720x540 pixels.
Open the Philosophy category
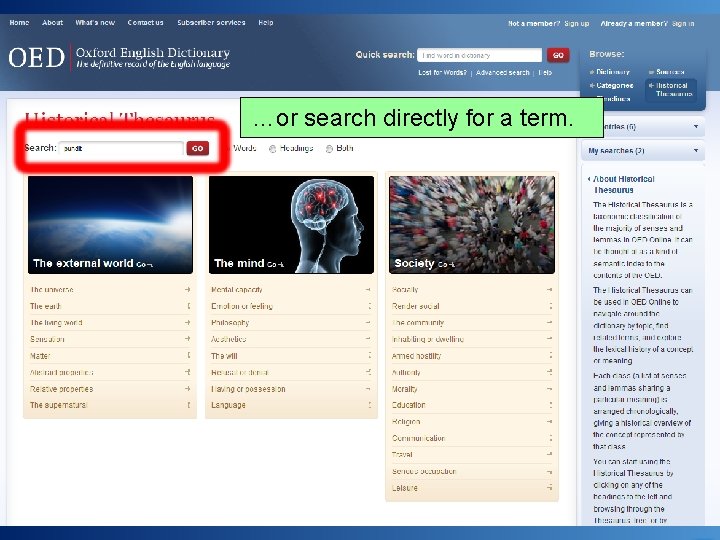click(x=230, y=323)
